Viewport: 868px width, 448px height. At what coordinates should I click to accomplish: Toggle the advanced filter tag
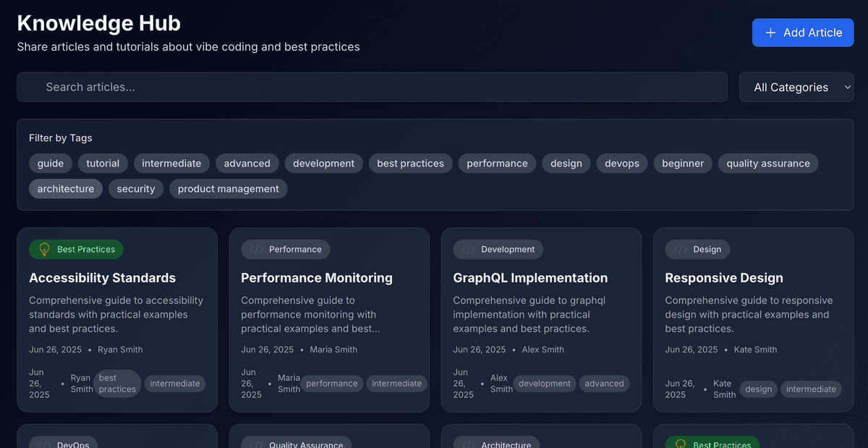[247, 164]
